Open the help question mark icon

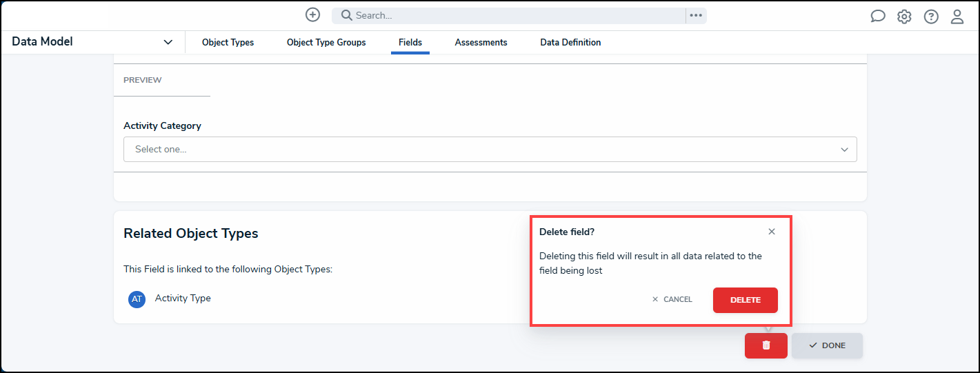pos(931,17)
